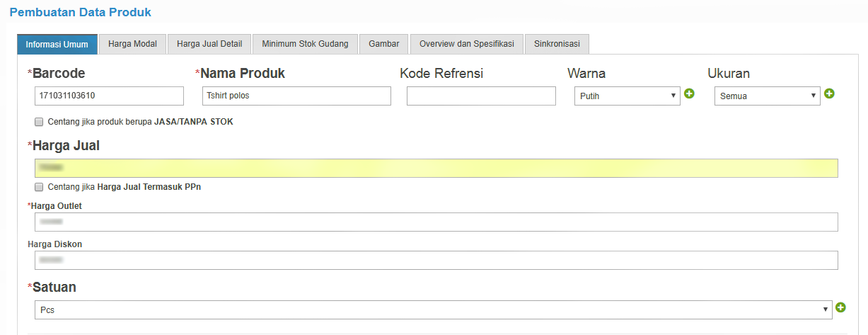Image resolution: width=868 pixels, height=335 pixels.
Task: Add new unit with plus icon beside Satuan
Action: tap(840, 307)
